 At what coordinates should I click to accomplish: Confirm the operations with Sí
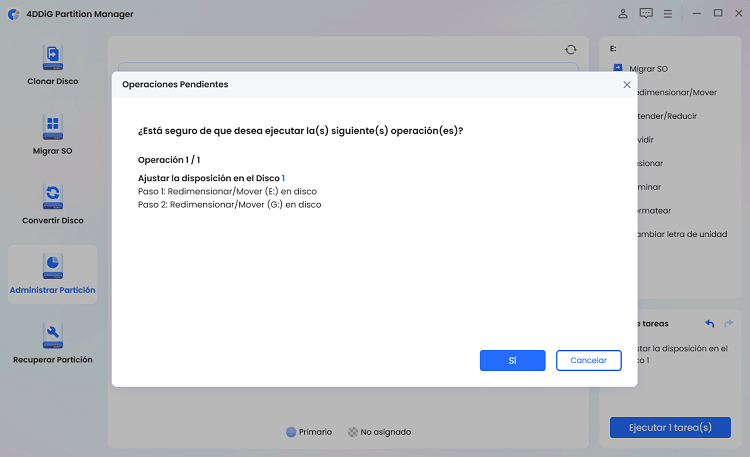pyautogui.click(x=512, y=360)
